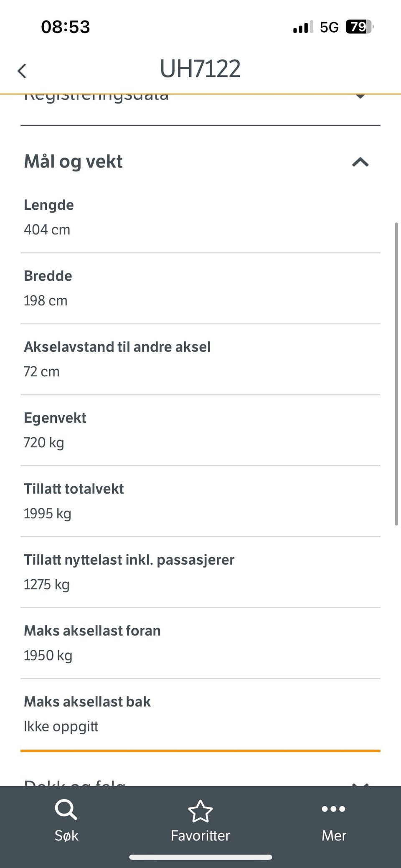This screenshot has height=868, width=401.
Task: Tap the UH7122 title text
Action: [x=200, y=69]
